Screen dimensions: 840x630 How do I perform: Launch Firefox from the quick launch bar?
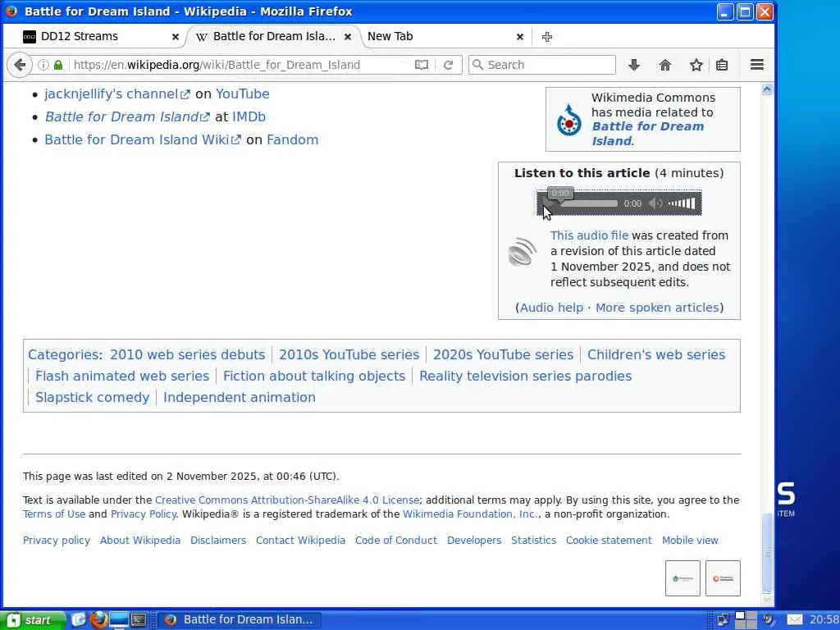pos(98,620)
